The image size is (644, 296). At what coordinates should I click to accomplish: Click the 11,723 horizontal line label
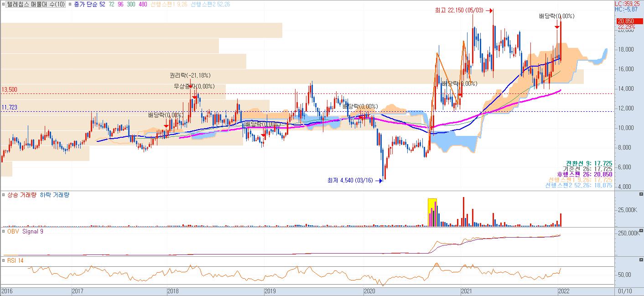9,107
